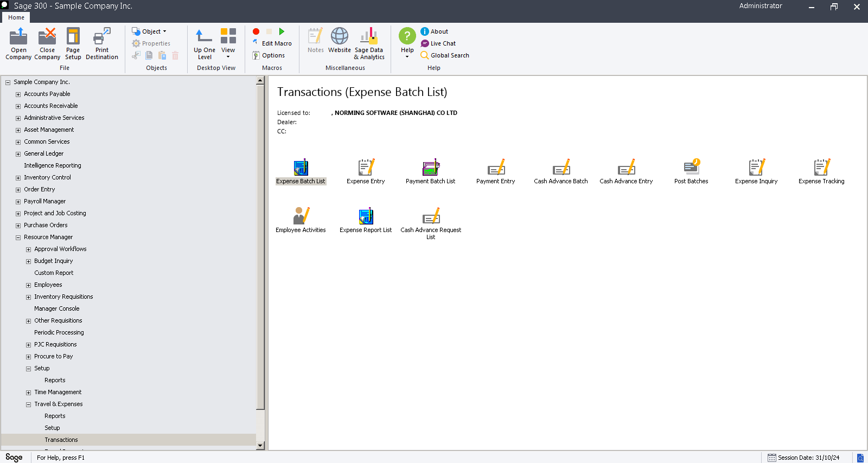
Task: Click the tree panel vertical scrollbar thumb
Action: point(260,247)
